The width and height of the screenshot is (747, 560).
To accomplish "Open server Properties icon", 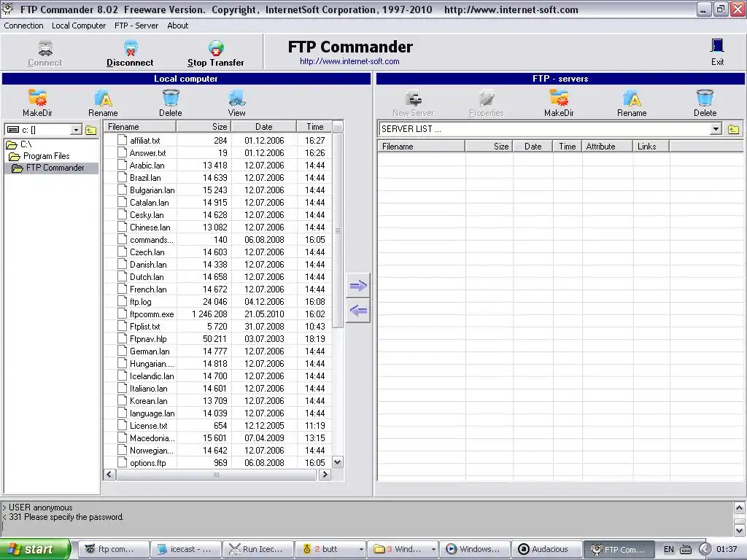I will (486, 98).
